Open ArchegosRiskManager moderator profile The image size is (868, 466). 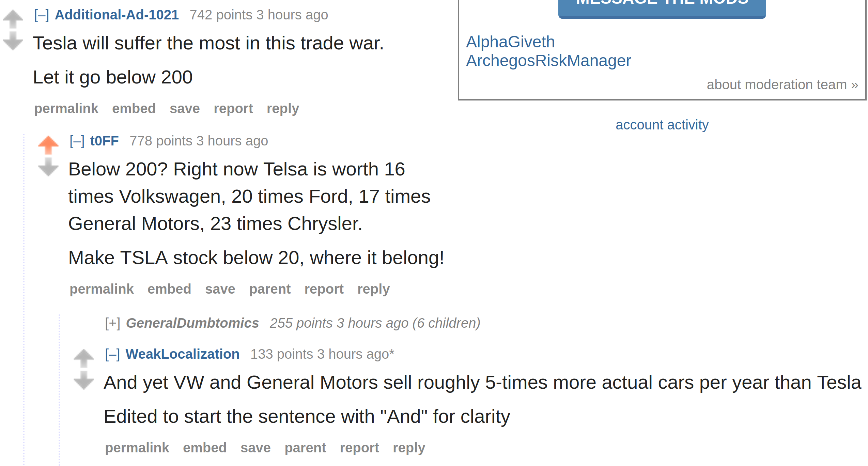548,61
